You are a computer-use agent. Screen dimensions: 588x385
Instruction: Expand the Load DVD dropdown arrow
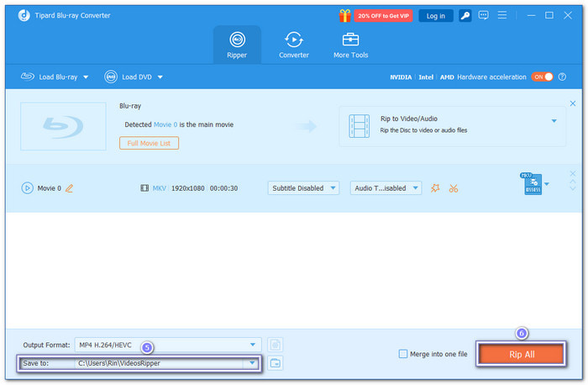point(160,77)
